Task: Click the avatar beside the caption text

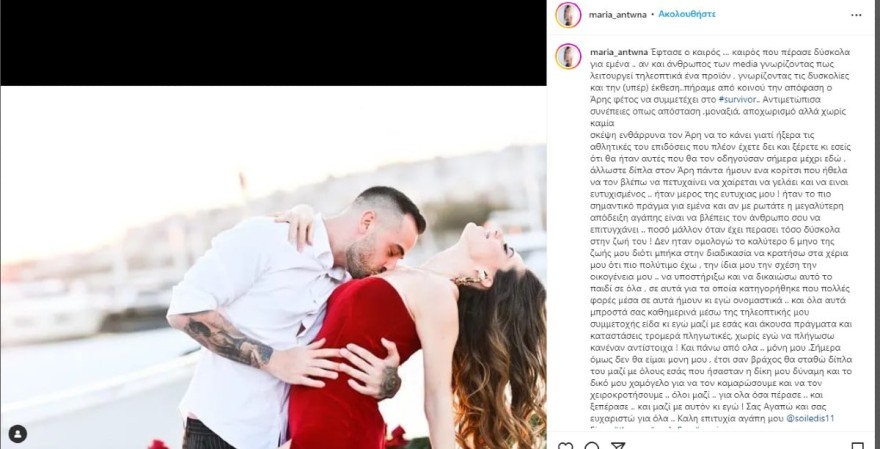Action: pos(568,56)
